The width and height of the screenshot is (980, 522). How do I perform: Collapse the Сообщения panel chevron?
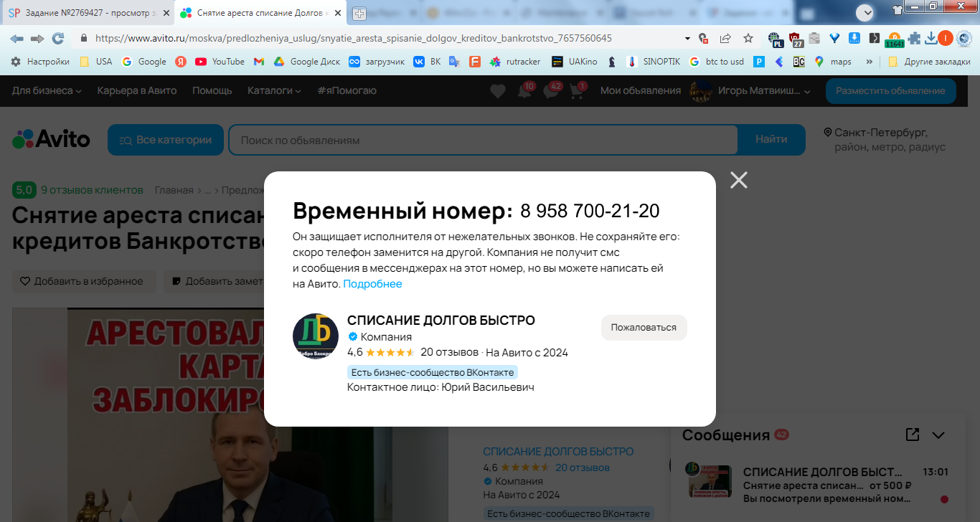tap(938, 435)
